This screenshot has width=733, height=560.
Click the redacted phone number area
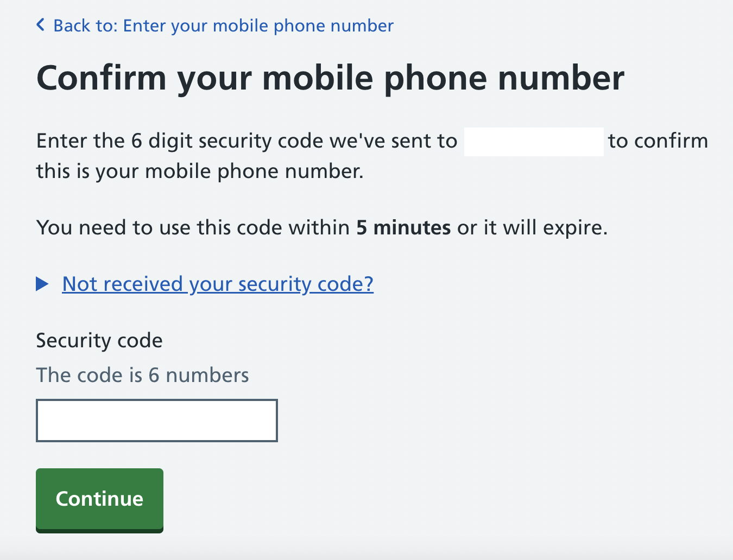pos(534,142)
